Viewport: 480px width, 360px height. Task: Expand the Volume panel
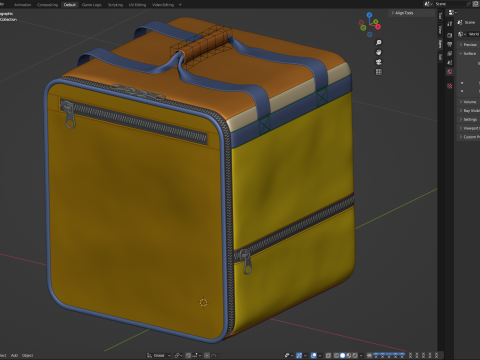[469, 102]
